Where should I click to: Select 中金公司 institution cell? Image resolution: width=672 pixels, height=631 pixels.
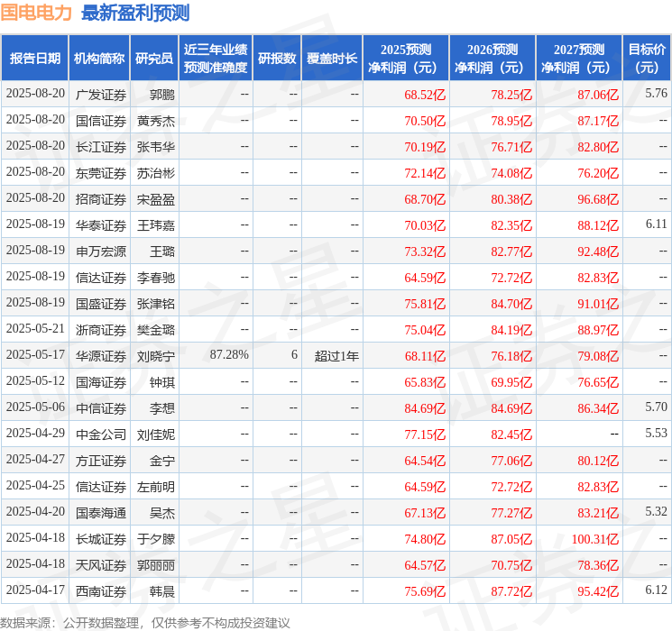(x=101, y=434)
